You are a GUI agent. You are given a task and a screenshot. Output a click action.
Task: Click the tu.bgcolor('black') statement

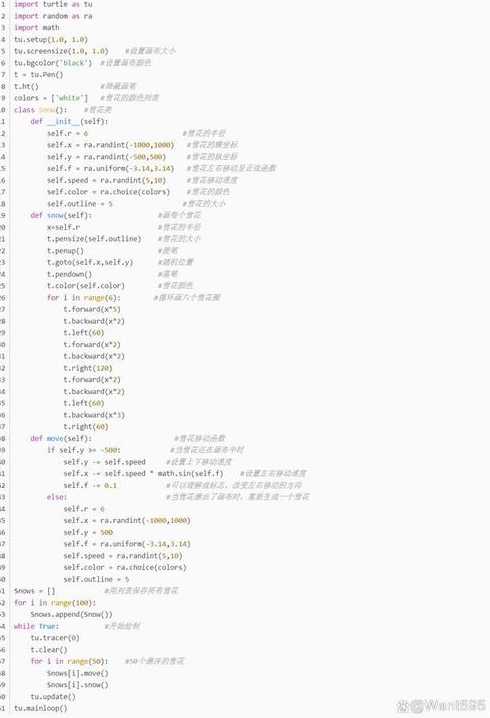pos(53,63)
